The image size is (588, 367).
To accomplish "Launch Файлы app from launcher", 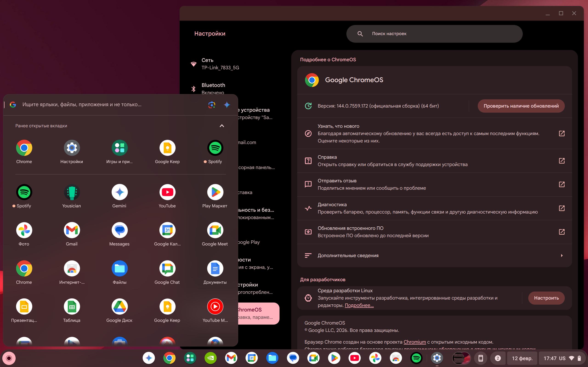I will click(119, 268).
